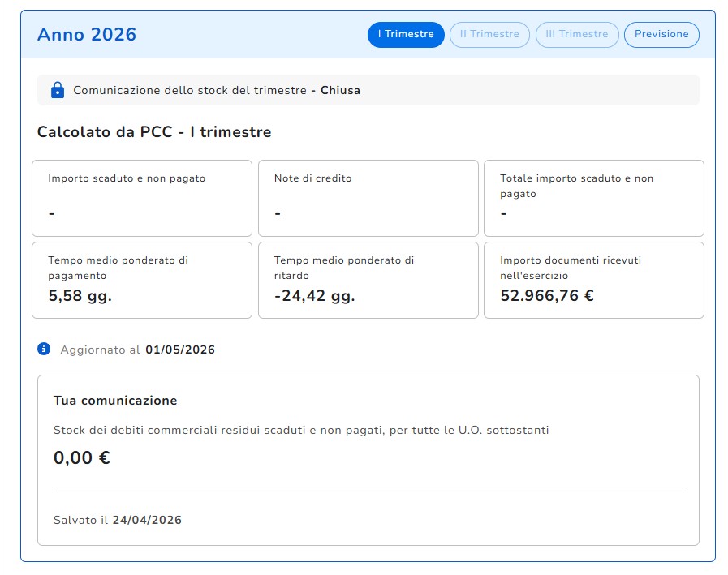Click the Totale importo scaduto card

click(x=594, y=198)
